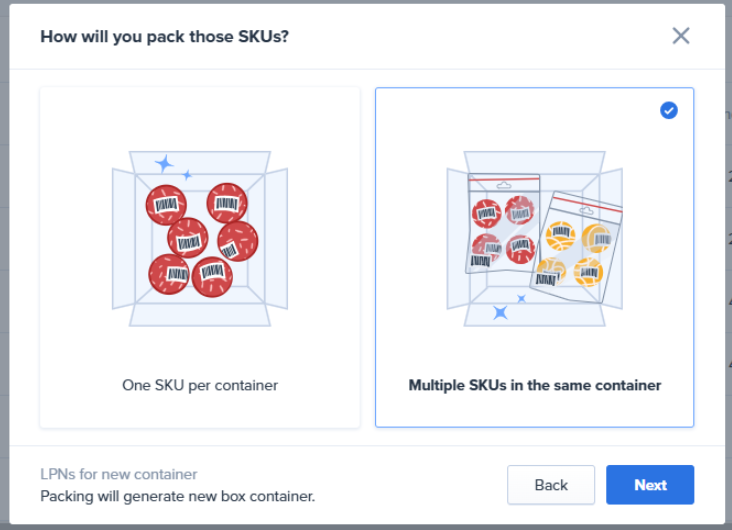Screen dimensions: 732x530
Task: Click the large blue sparkle above single-SKU box
Action: 164,163
